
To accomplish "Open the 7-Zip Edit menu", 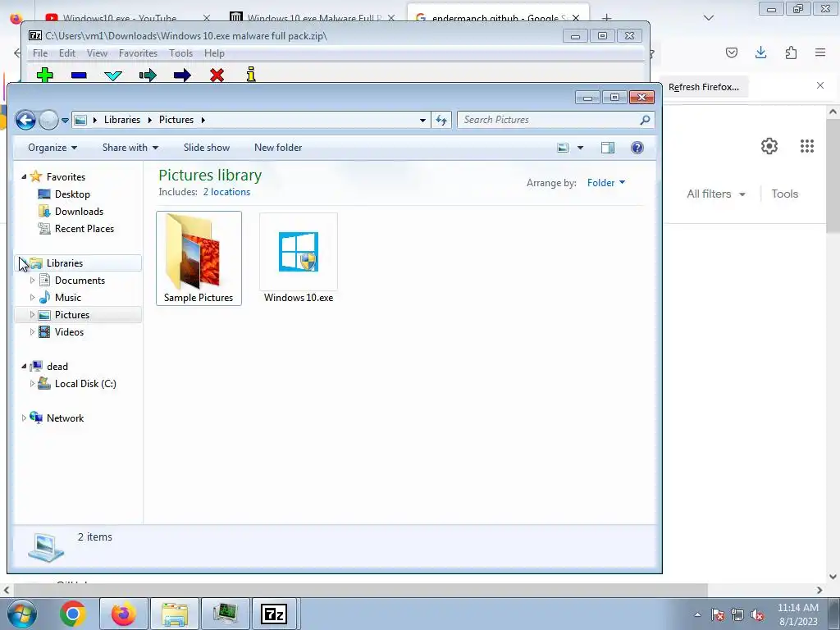I will [x=67, y=53].
